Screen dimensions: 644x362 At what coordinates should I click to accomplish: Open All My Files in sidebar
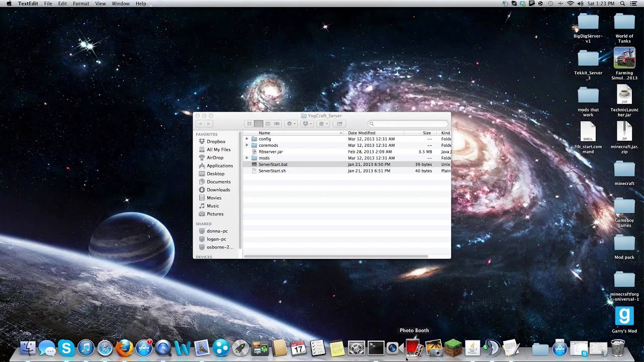pyautogui.click(x=218, y=150)
